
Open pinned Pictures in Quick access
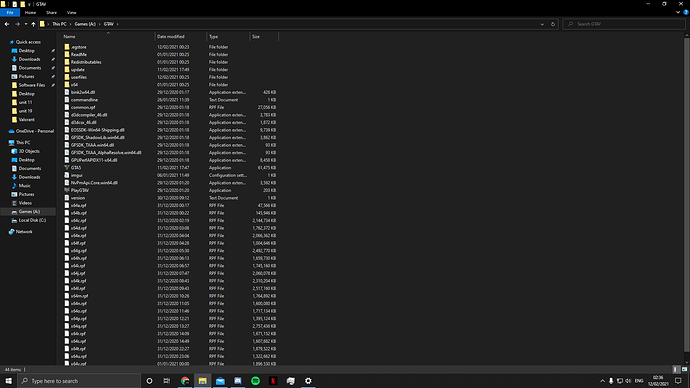coord(26,77)
